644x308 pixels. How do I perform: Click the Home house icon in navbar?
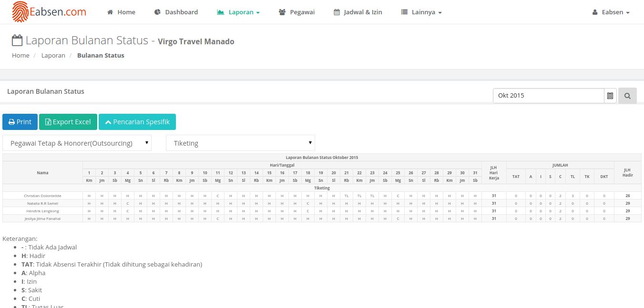[110, 12]
